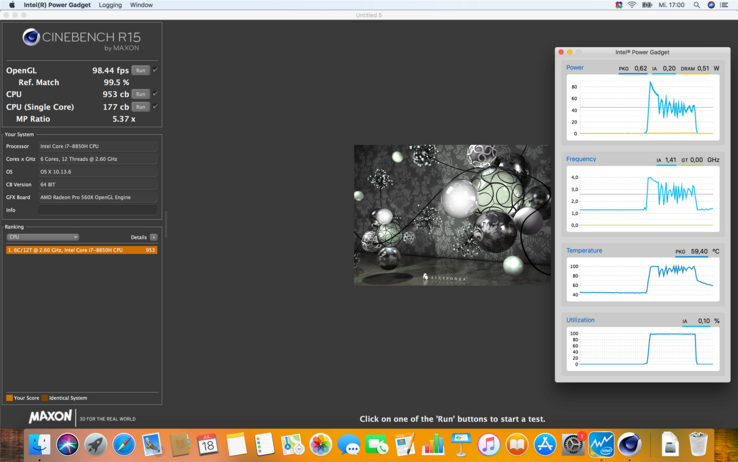Screen dimensions: 738x462
Task: Open Reminders list icon in dock
Action: [x=264, y=445]
